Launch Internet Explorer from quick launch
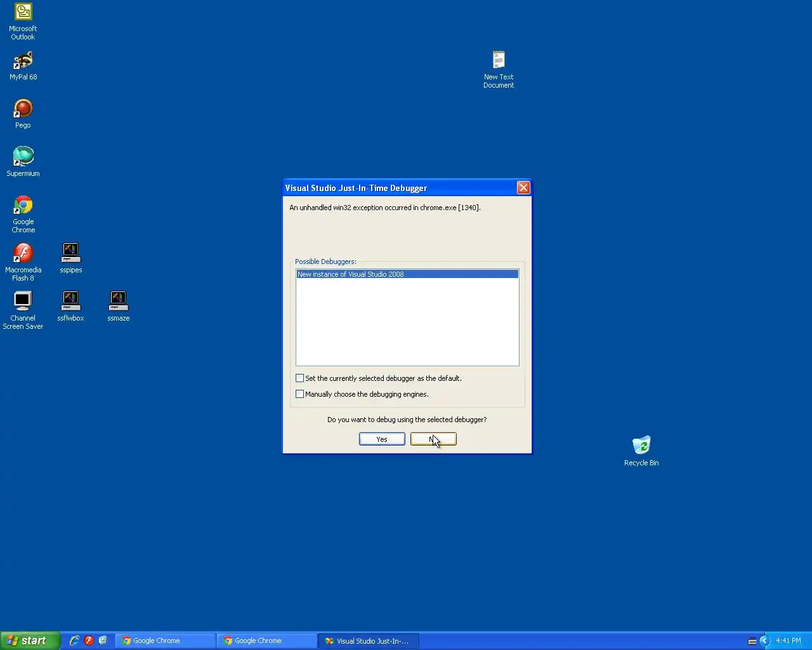Viewport: 812px width, 650px height. pyautogui.click(x=74, y=640)
